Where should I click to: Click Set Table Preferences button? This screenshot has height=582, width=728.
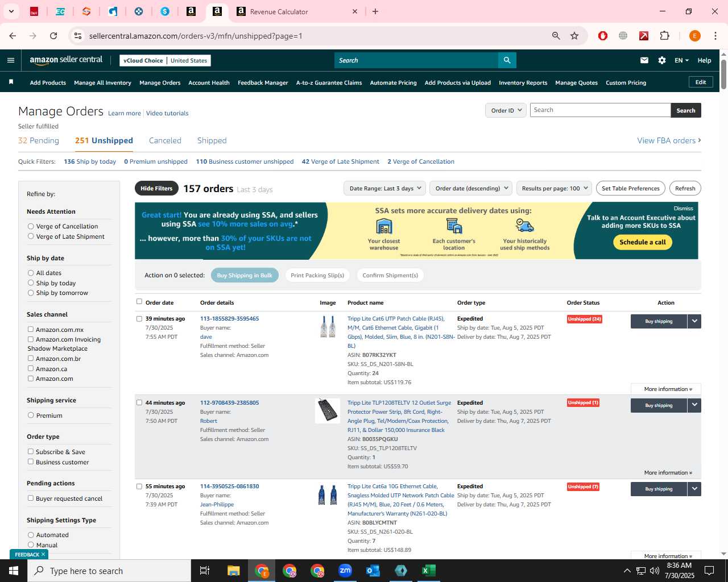(x=630, y=188)
